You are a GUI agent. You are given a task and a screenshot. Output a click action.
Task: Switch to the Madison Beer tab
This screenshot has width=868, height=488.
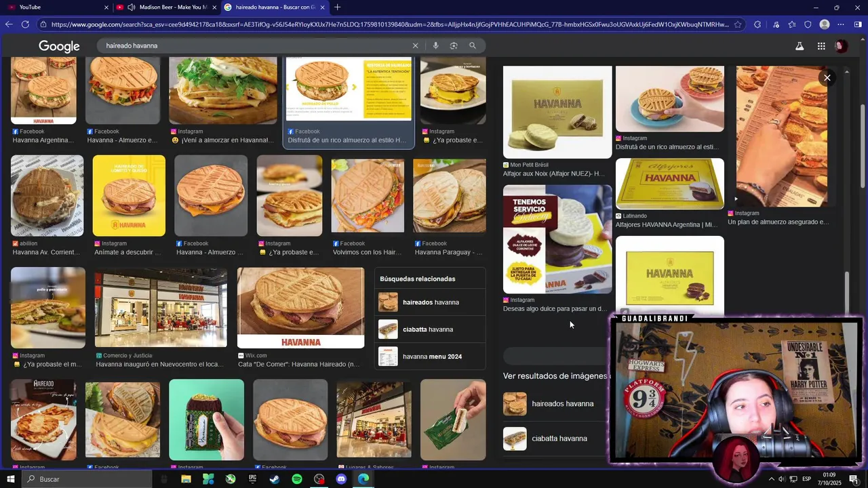(166, 7)
